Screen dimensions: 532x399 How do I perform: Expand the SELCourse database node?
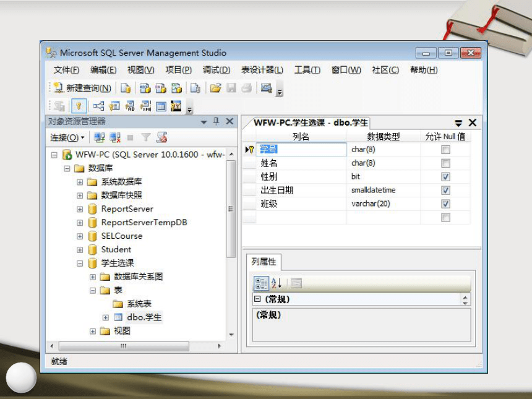80,236
